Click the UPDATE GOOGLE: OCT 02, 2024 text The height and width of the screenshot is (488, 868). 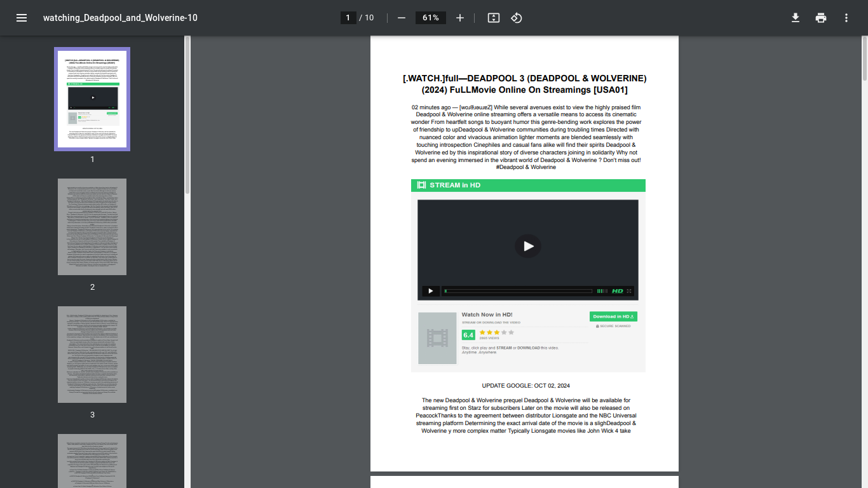526,386
